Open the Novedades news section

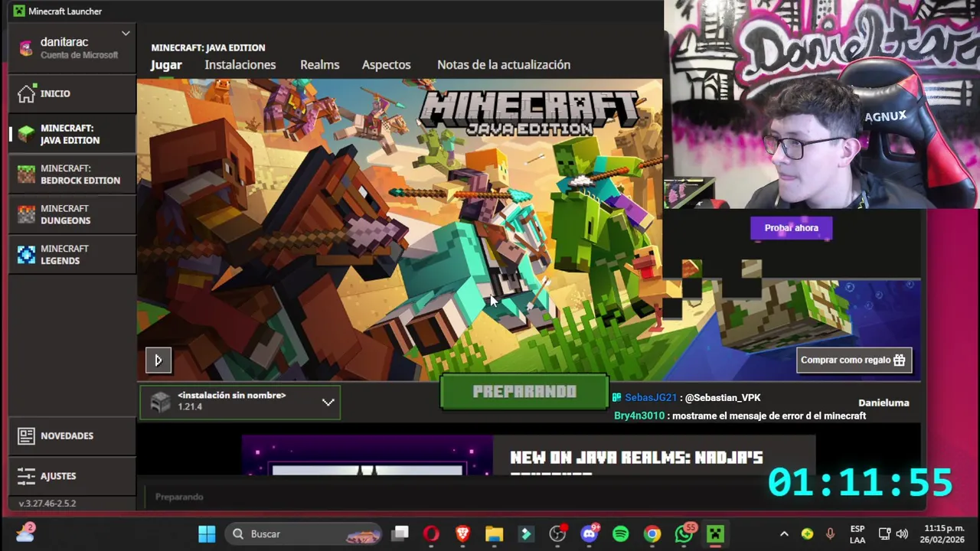point(72,435)
